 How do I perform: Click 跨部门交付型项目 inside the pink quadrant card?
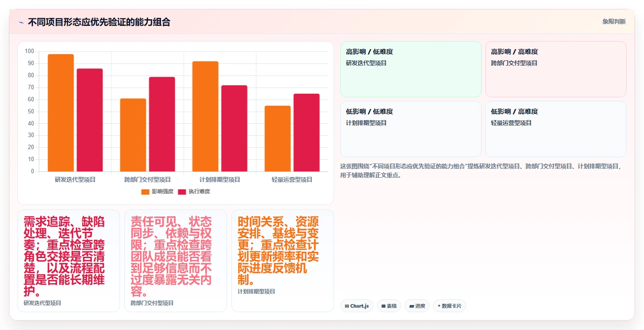[514, 63]
